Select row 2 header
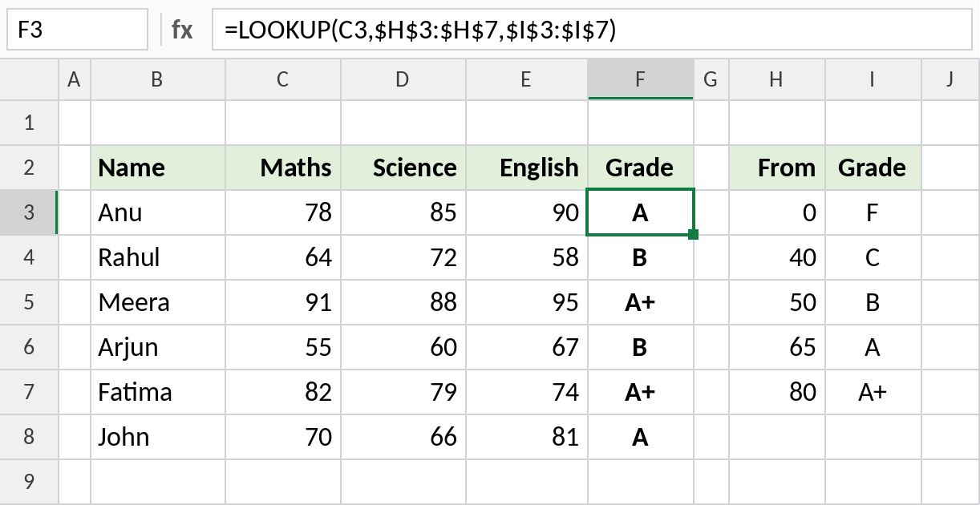This screenshot has width=980, height=505. point(30,168)
